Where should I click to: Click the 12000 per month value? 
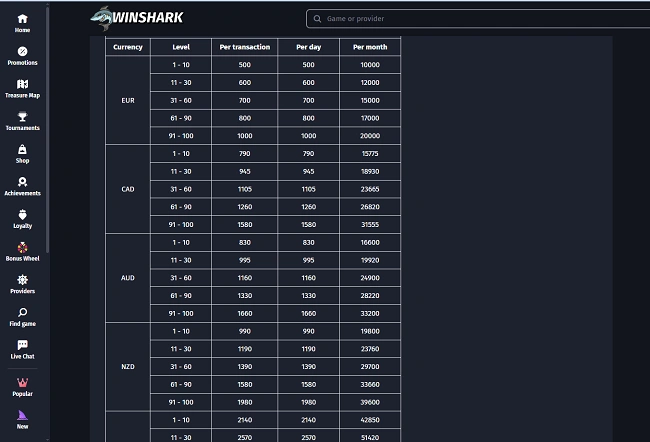pos(370,83)
